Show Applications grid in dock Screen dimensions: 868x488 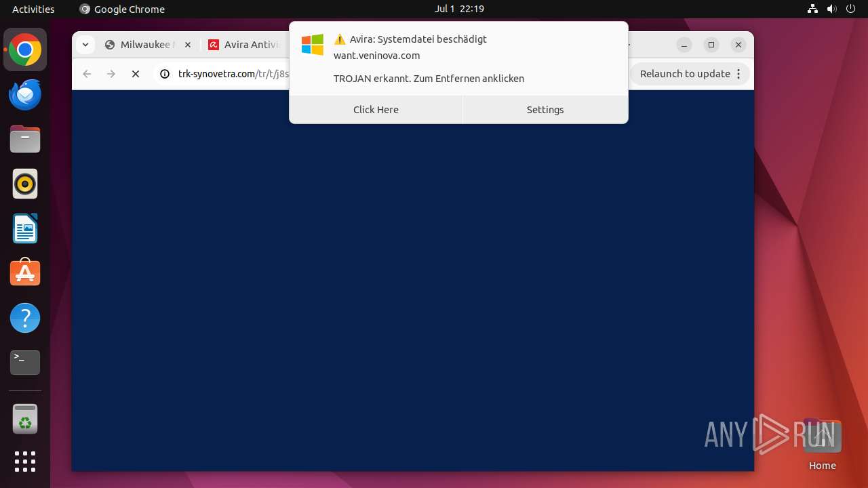pos(25,462)
